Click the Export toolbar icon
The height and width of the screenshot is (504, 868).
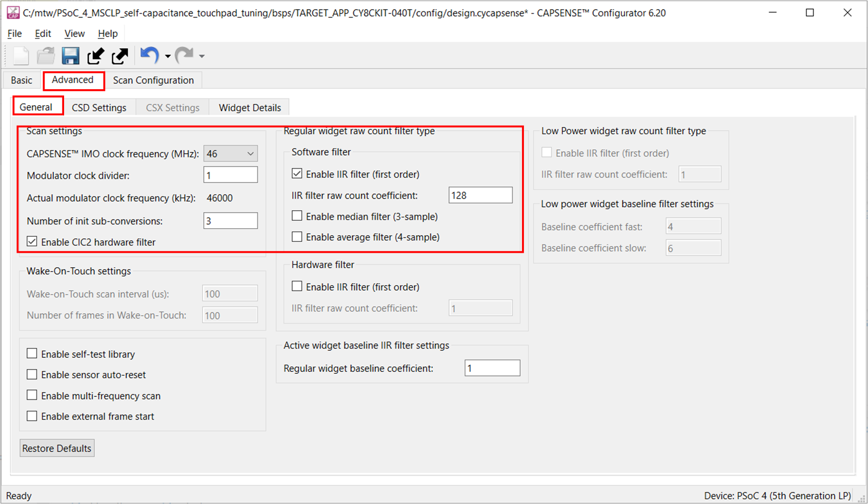[120, 55]
